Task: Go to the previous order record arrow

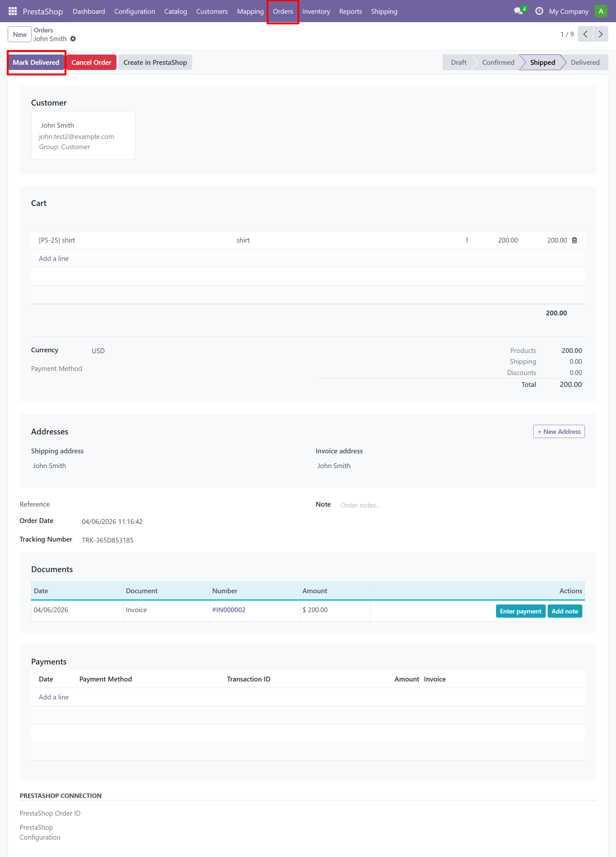Action: click(585, 34)
